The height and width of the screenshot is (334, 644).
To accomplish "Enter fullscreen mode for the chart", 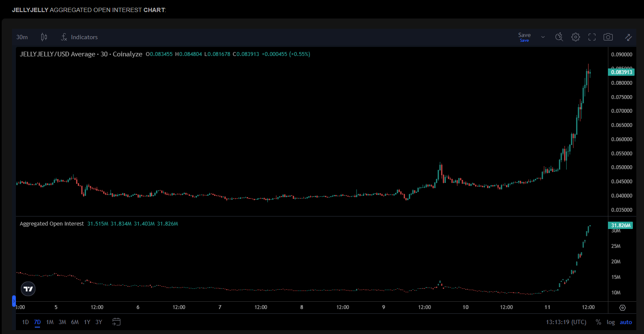I will click(x=592, y=37).
